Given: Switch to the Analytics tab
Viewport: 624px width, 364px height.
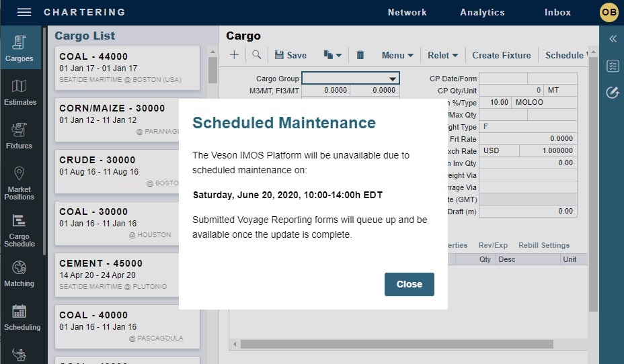Looking at the screenshot, I should pyautogui.click(x=482, y=12).
